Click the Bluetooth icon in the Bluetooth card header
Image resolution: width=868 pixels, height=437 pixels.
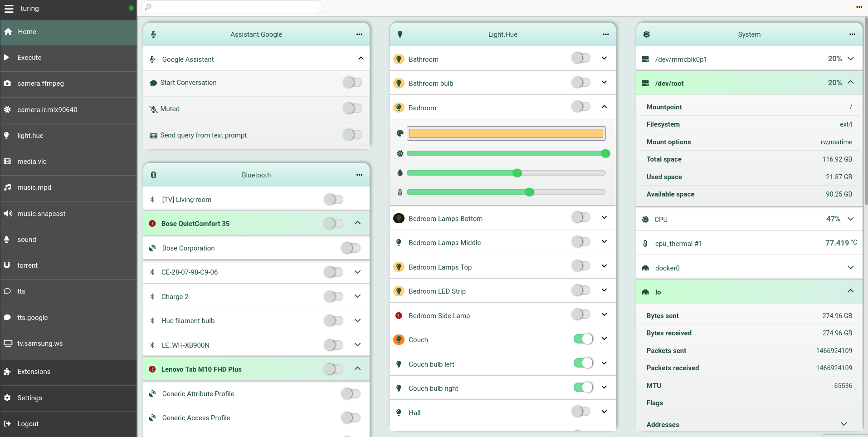(x=153, y=175)
